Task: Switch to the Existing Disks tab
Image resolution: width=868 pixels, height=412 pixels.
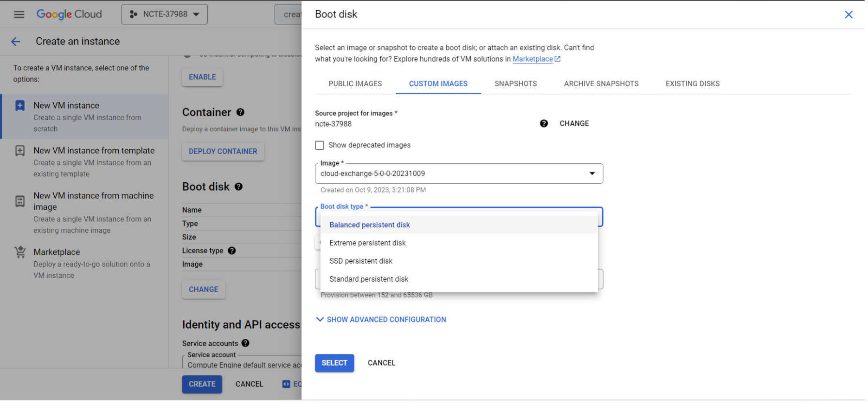Action: click(692, 84)
